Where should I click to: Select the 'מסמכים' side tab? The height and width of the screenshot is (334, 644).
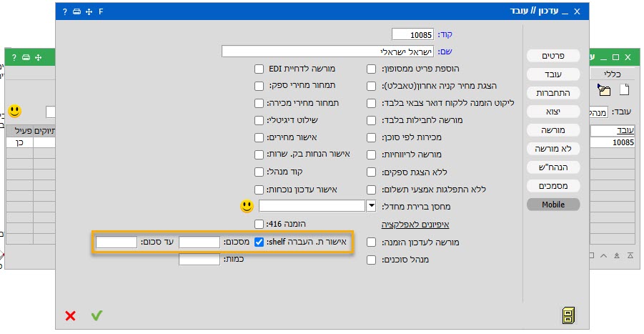click(x=553, y=186)
